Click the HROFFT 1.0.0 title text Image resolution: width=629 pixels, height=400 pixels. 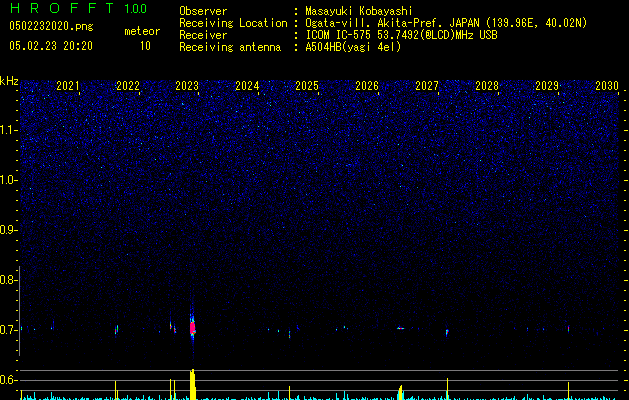pyautogui.click(x=78, y=8)
